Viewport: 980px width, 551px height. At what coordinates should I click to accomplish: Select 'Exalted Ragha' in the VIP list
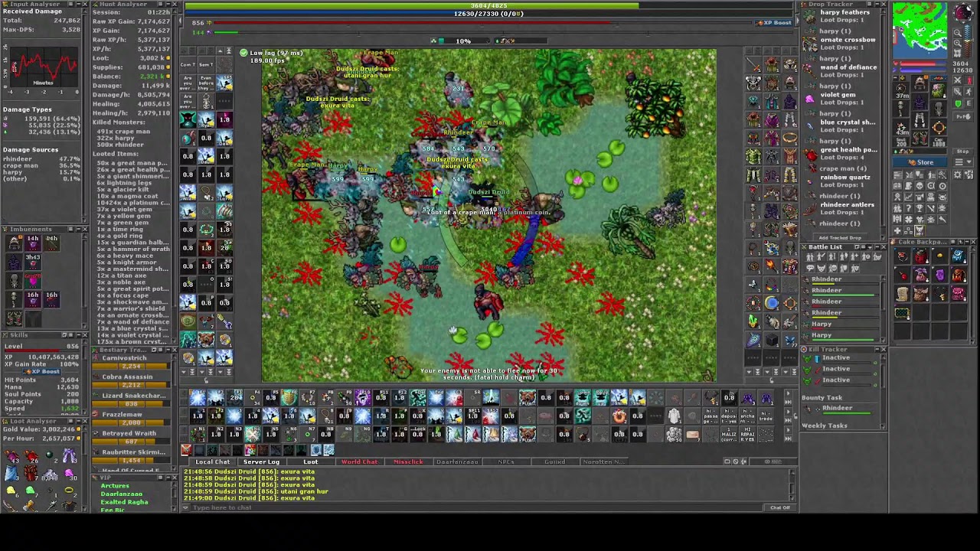tap(124, 502)
